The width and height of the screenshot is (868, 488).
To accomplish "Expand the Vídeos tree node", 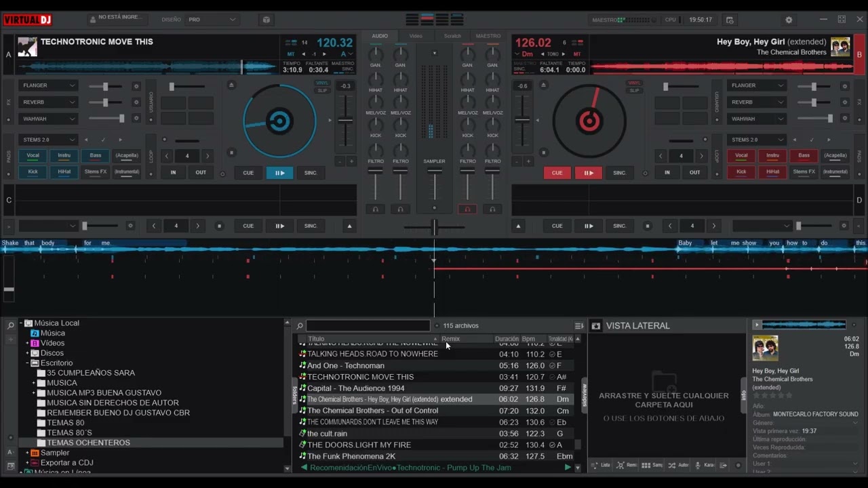I will 27,343.
